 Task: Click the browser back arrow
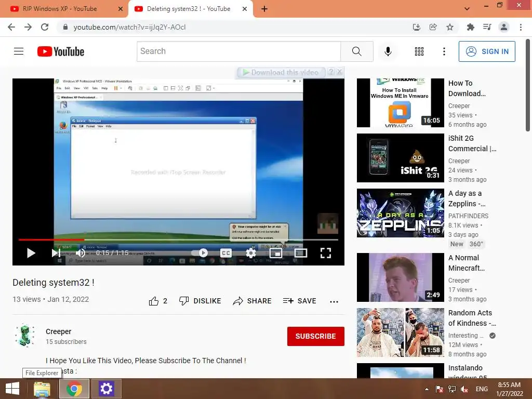(x=11, y=27)
